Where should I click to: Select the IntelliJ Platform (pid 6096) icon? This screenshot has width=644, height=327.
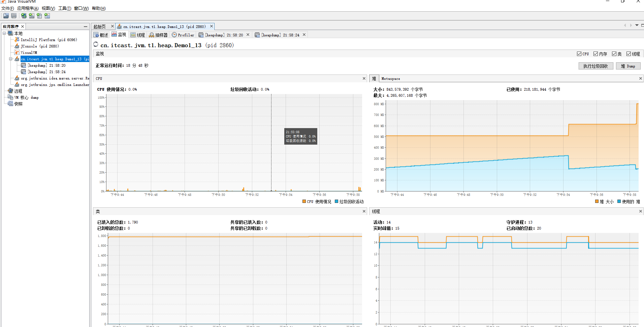pyautogui.click(x=17, y=40)
